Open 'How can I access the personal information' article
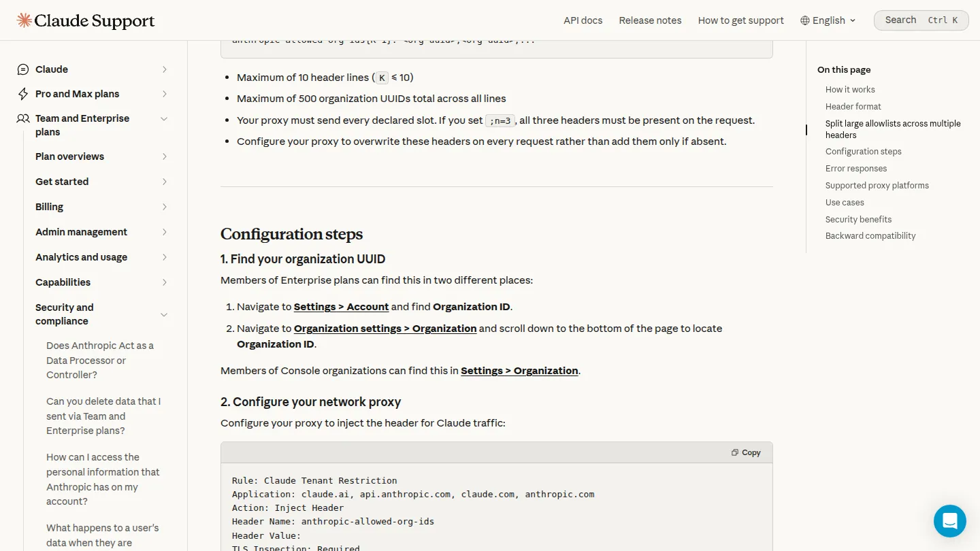Viewport: 980px width, 551px height. [103, 479]
